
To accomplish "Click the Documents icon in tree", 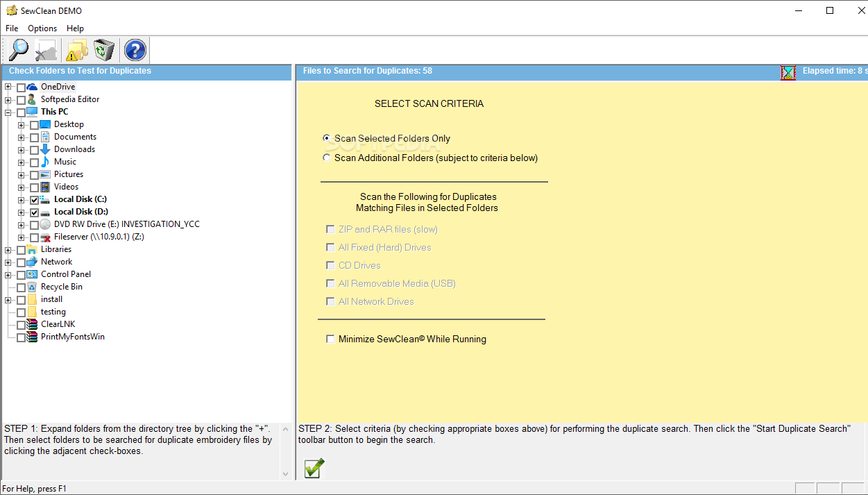I will click(45, 137).
